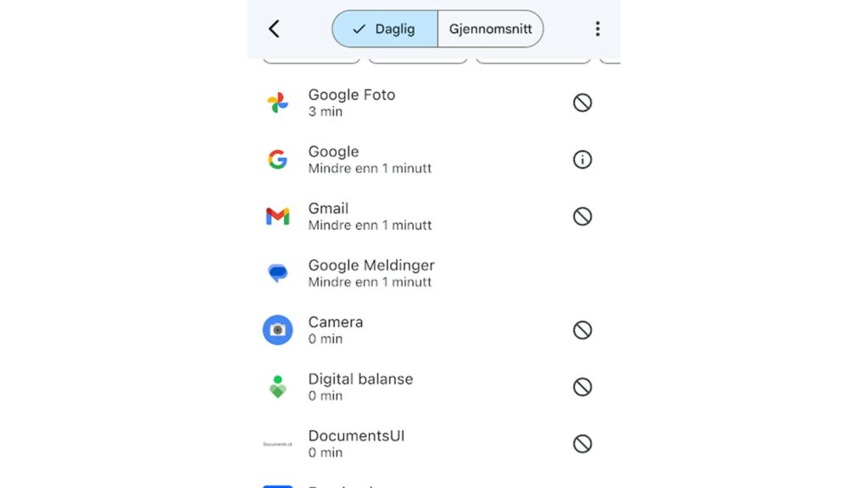Tap the blue Camera app icon
Image resolution: width=868 pixels, height=488 pixels.
point(277,330)
